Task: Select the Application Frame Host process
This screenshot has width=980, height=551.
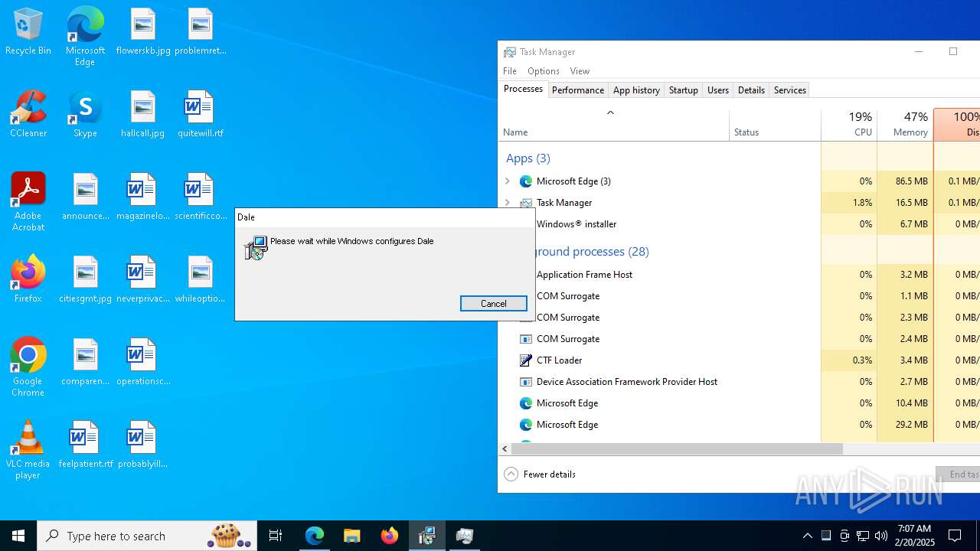Action: click(x=739, y=275)
